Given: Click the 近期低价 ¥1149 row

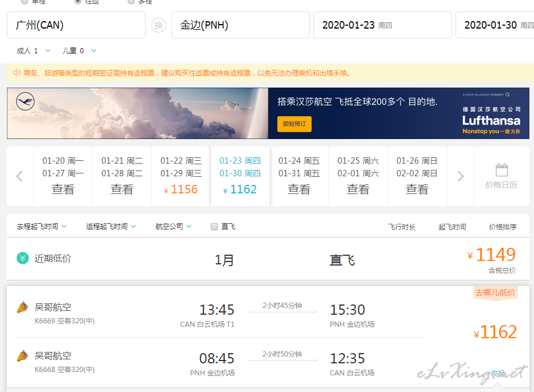Looking at the screenshot, I should pyautogui.click(x=268, y=259).
